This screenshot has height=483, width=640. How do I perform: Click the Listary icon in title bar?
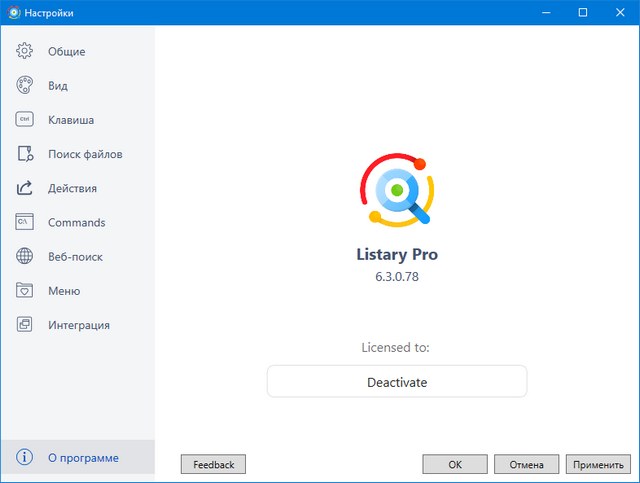coord(14,13)
